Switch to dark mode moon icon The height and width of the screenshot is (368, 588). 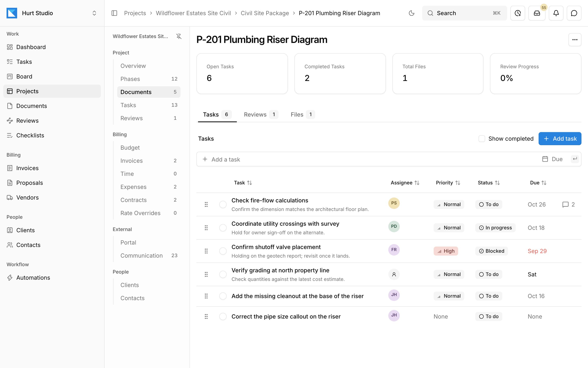point(411,13)
